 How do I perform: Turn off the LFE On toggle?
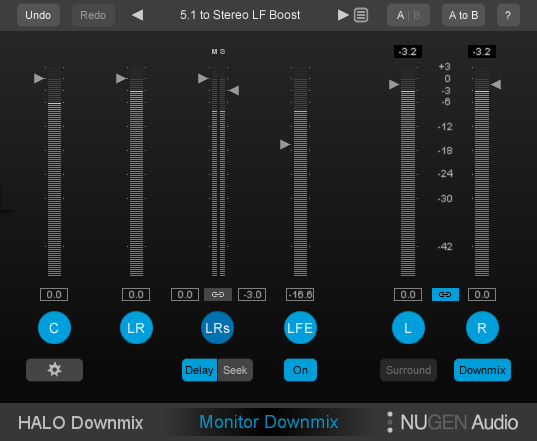click(x=300, y=370)
